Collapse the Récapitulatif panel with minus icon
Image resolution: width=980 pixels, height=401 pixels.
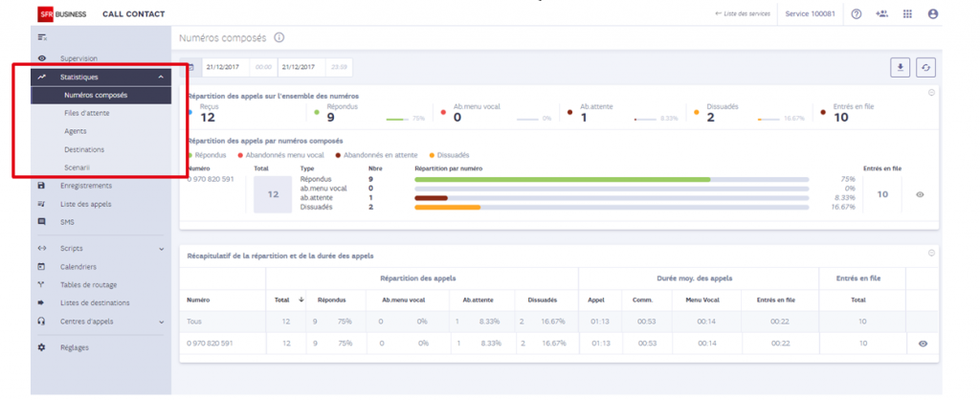coord(931,253)
